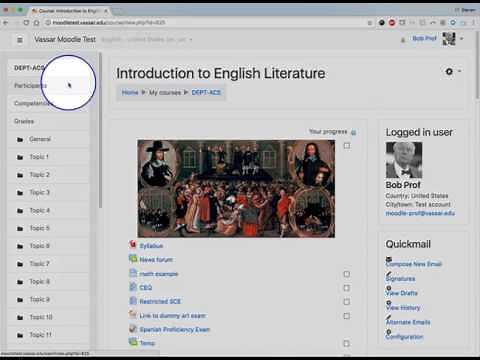Click the DEPT-ACS breadcrumb link
This screenshot has height=360, width=480.
pos(206,93)
